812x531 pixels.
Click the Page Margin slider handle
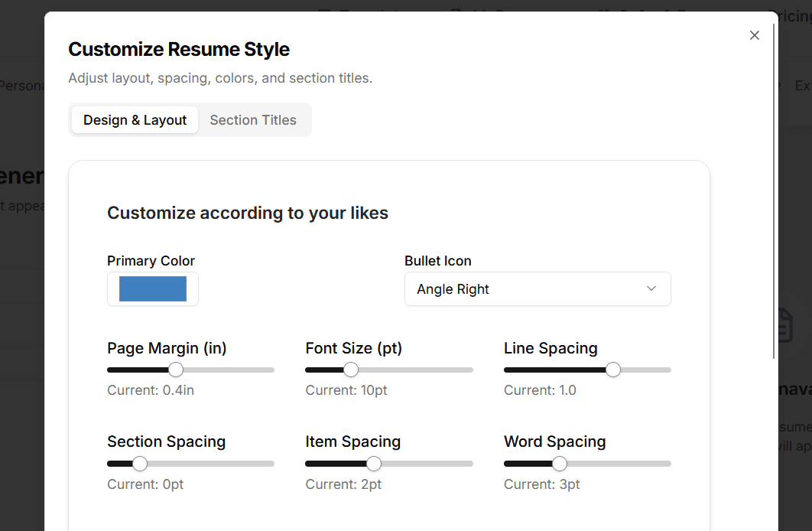coord(176,370)
